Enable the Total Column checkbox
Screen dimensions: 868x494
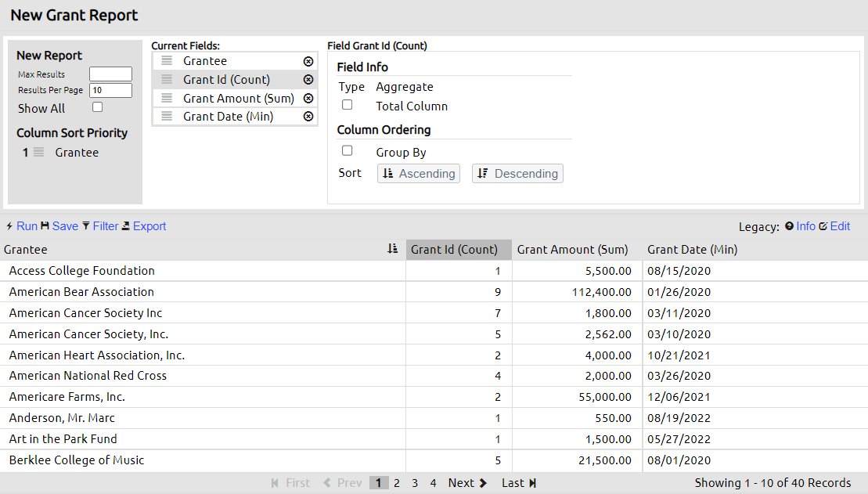(347, 105)
